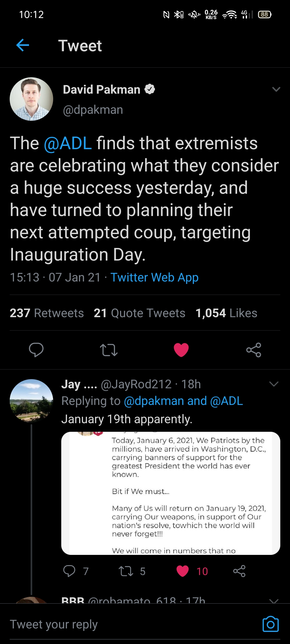Share Jay's reply tweet
Viewport: 290px width, 644px height.
pos(239,571)
